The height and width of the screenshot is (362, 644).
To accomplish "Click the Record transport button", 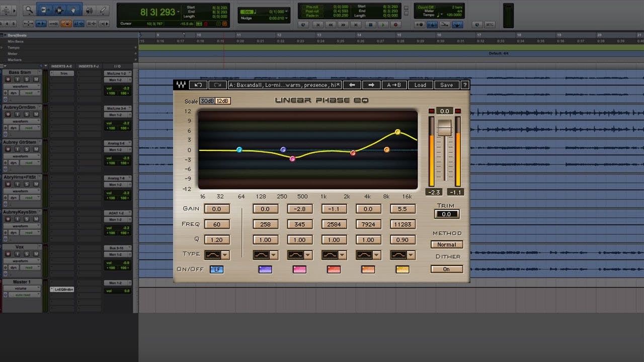I will 396,24.
